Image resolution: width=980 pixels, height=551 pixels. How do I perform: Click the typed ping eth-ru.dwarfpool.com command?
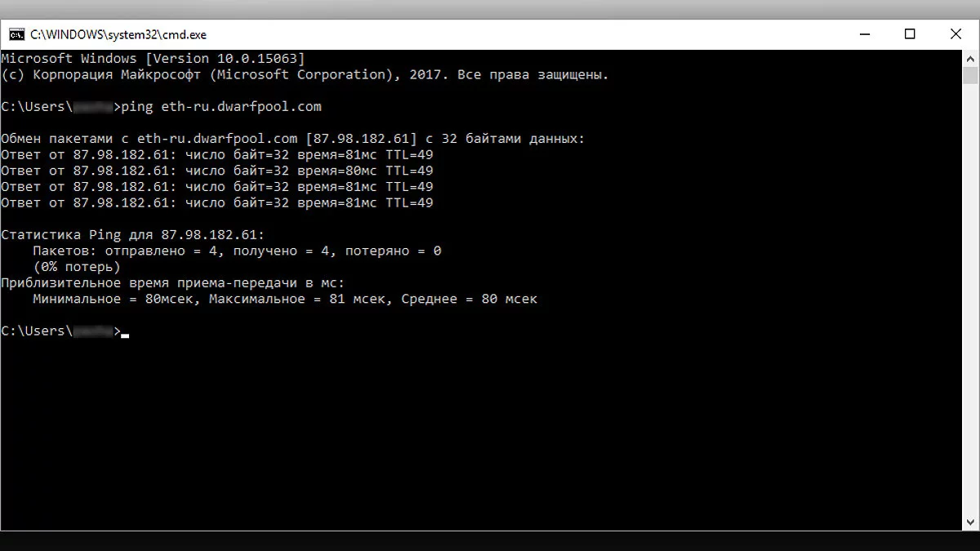click(220, 107)
